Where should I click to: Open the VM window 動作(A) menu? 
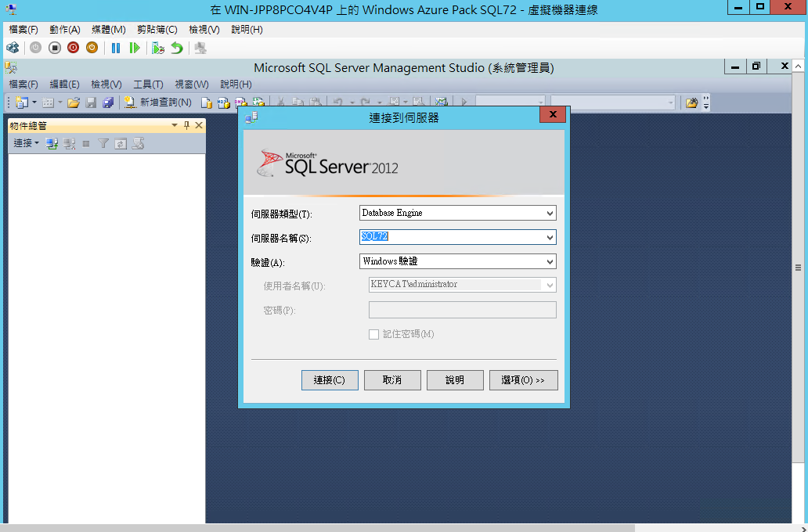[x=65, y=30]
